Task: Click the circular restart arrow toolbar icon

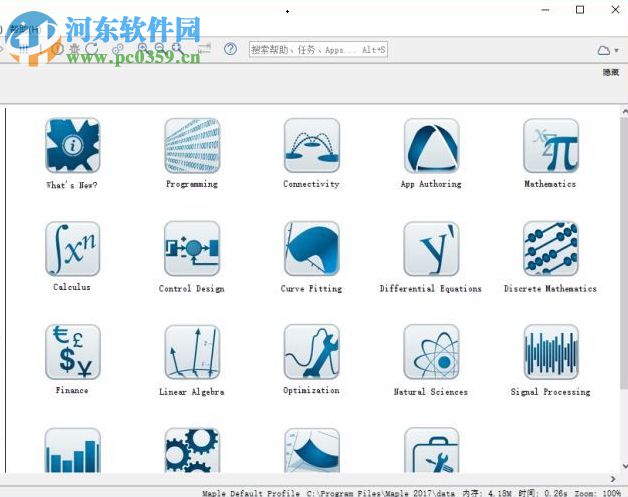Action: (x=92, y=49)
